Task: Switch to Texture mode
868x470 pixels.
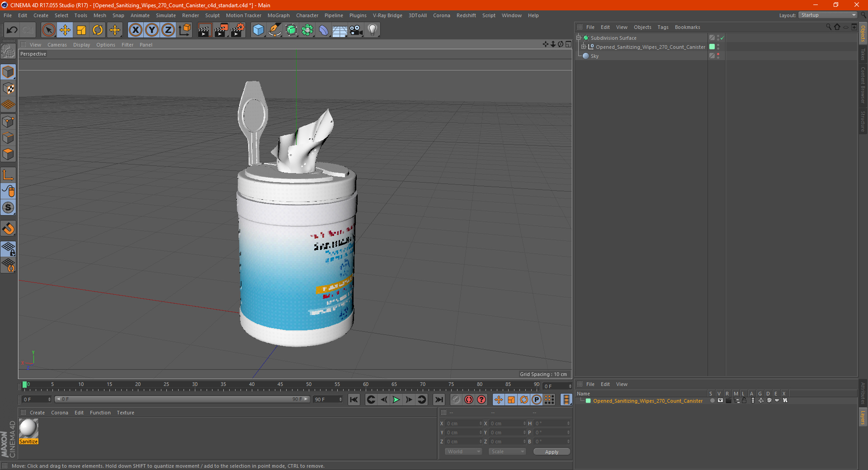Action: point(8,89)
